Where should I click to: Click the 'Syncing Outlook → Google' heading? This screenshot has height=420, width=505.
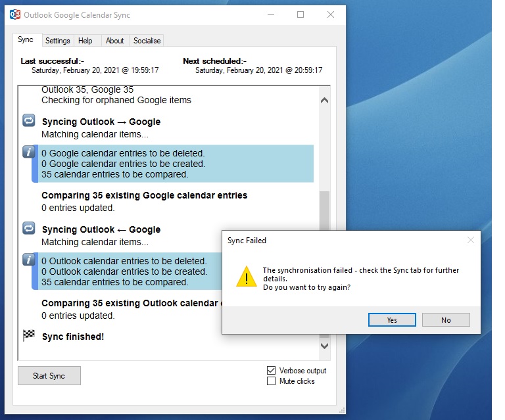[x=101, y=122]
